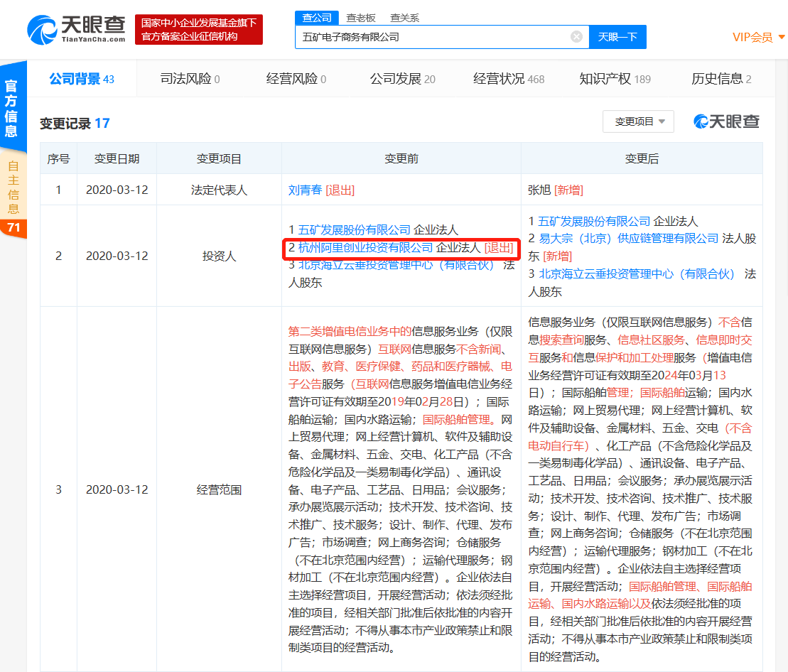Screen dimensions: 788x672
Task: Open 五矿发展股份有限公司 link in 变更前 column
Action: 355,230
